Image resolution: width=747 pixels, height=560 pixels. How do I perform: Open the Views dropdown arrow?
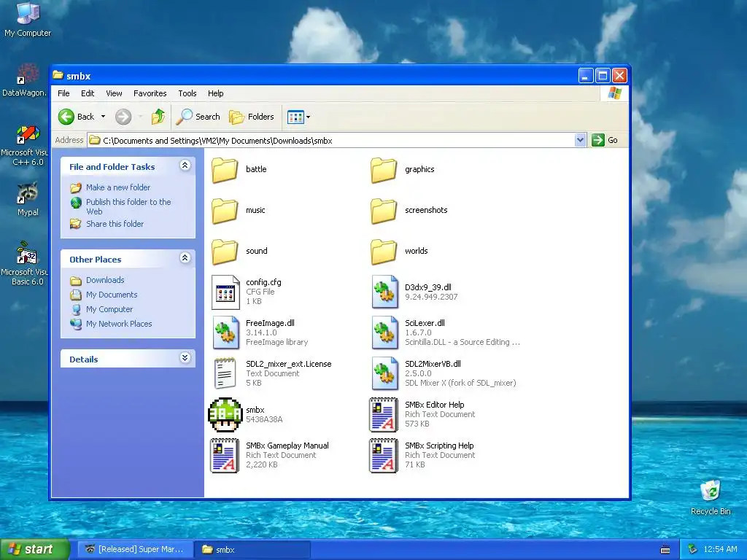click(309, 117)
